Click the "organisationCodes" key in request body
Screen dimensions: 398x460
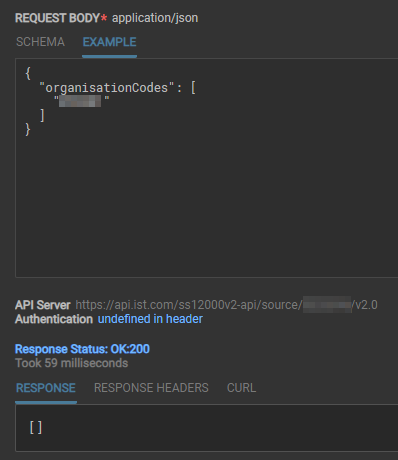(107, 88)
